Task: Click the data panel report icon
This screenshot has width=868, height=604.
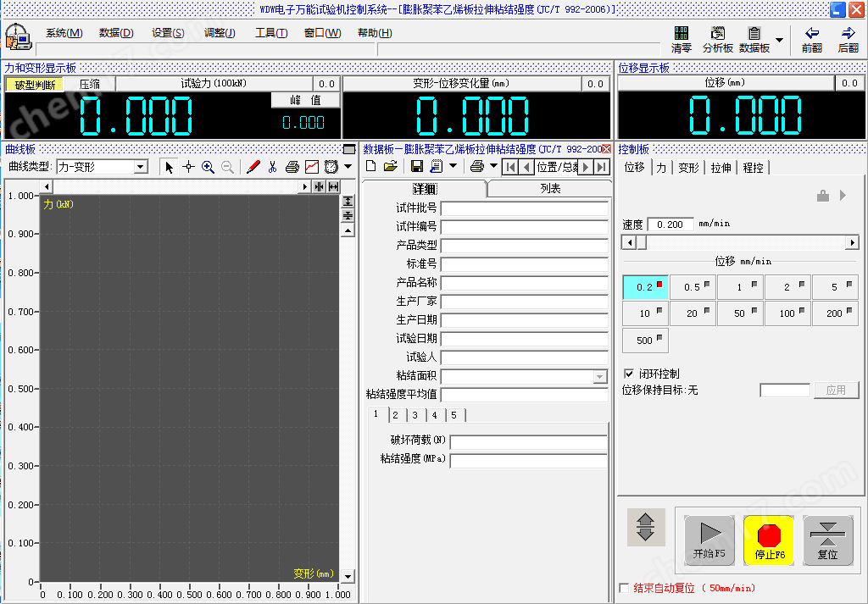Action: coord(437,166)
